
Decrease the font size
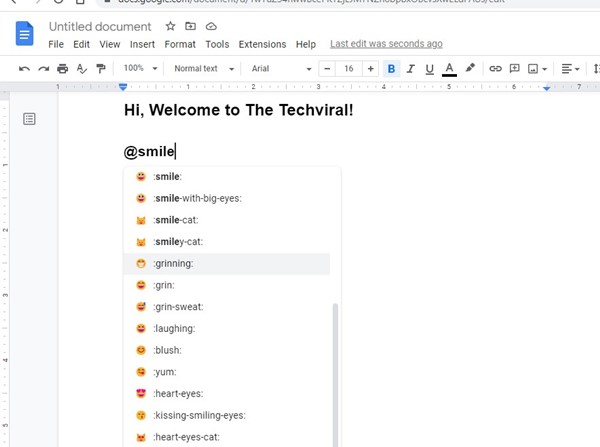point(327,69)
